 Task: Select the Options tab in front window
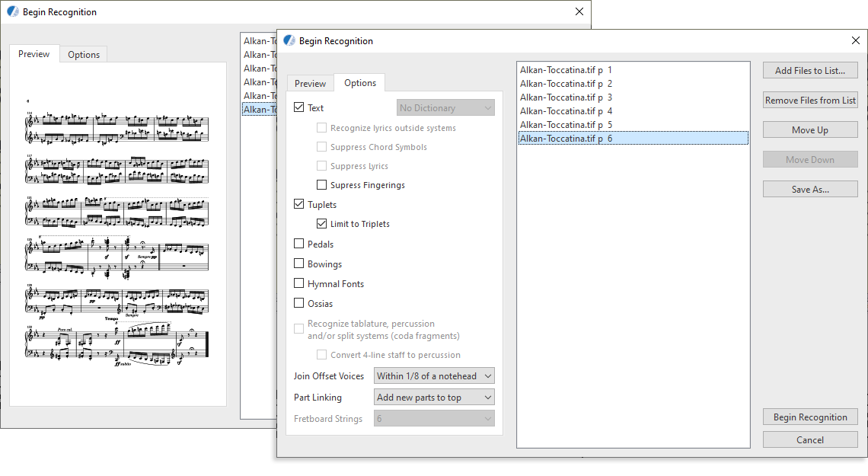[360, 82]
